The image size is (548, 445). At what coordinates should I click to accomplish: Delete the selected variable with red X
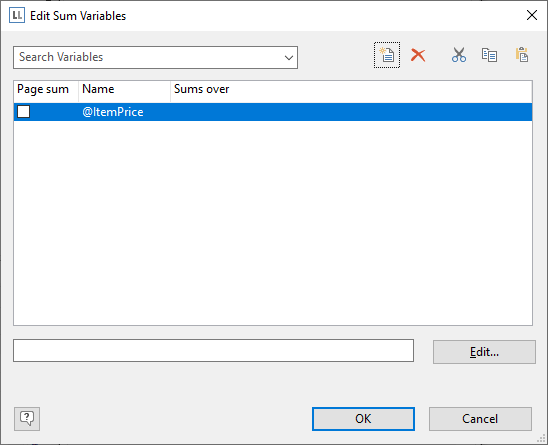418,55
